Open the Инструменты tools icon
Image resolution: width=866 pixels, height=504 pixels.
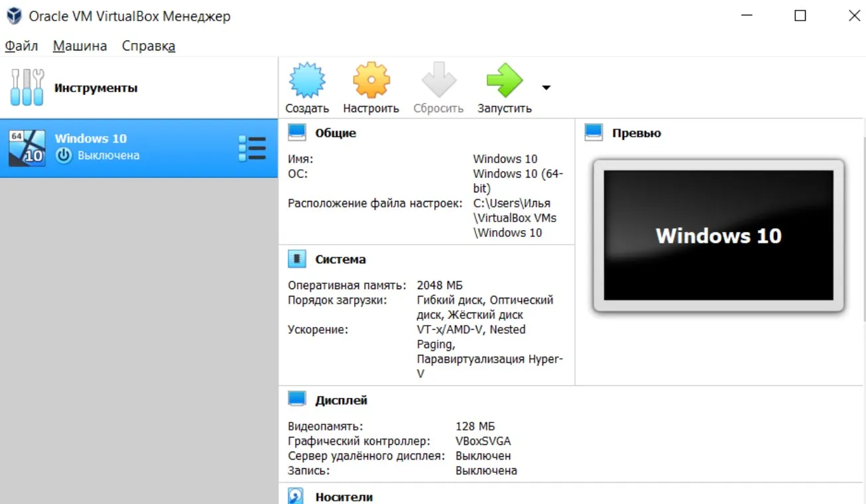tap(27, 88)
